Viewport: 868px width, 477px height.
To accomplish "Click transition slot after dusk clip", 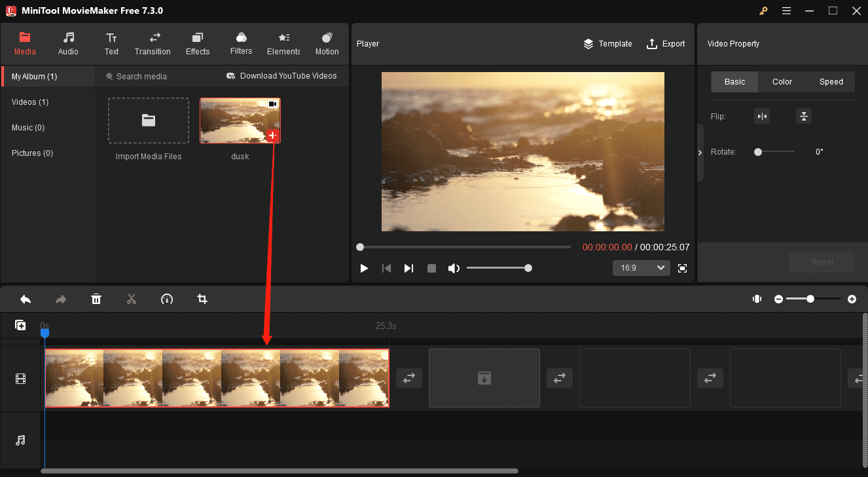I will (x=409, y=378).
